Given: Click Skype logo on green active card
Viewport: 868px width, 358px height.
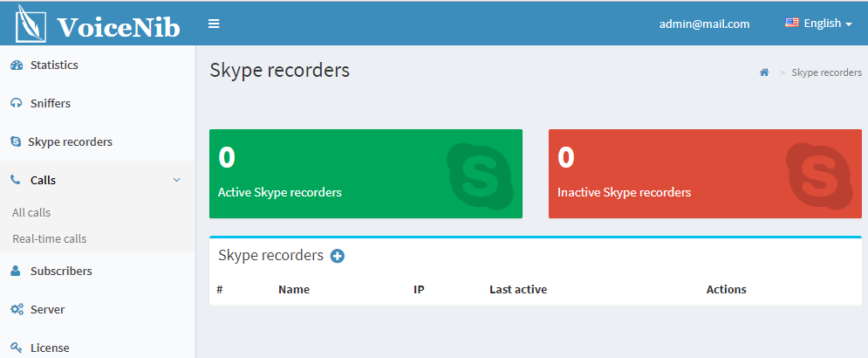Looking at the screenshot, I should point(481,176).
